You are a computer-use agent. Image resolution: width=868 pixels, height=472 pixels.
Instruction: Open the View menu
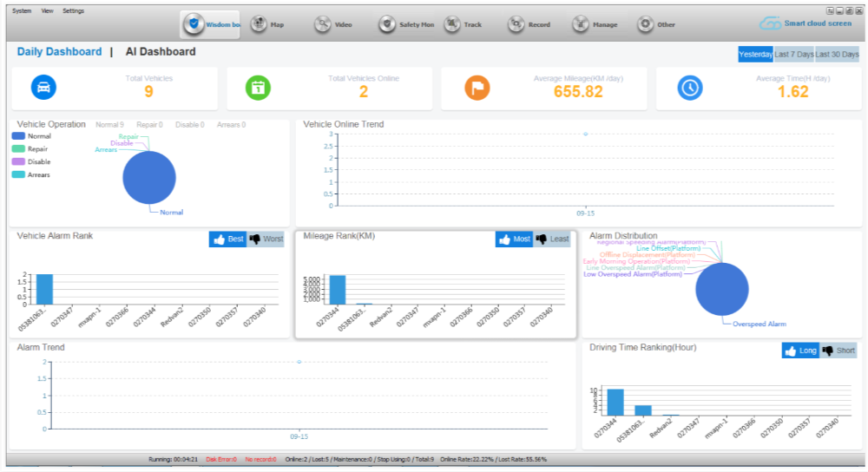(47, 10)
